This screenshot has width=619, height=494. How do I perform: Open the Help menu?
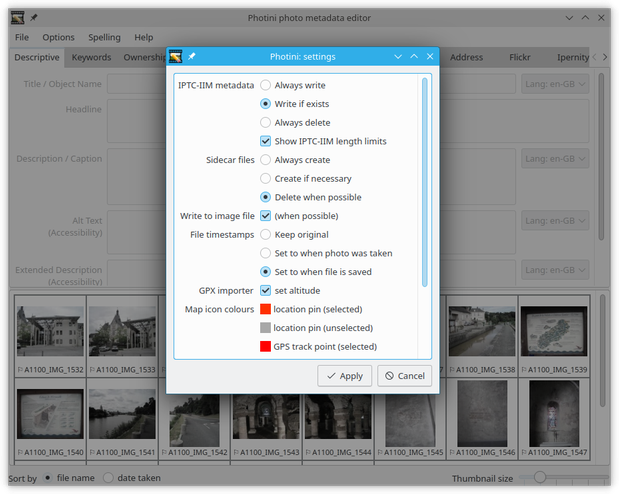144,37
